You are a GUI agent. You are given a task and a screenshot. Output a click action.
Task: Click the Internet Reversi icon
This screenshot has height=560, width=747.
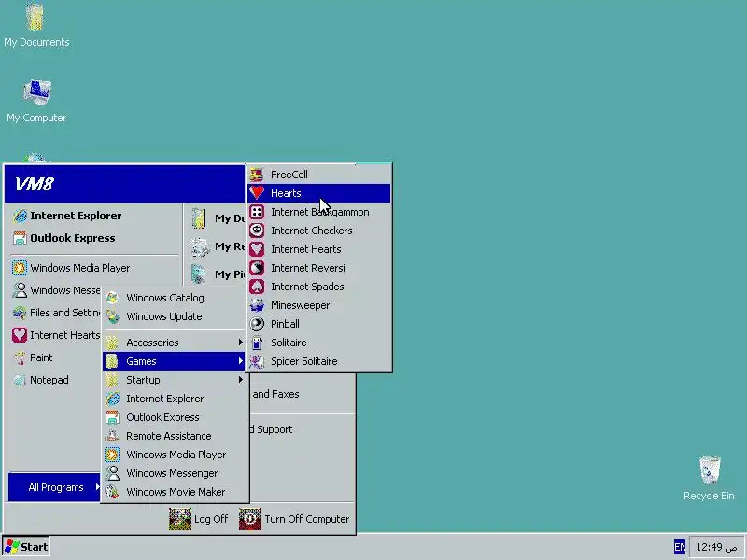click(257, 268)
